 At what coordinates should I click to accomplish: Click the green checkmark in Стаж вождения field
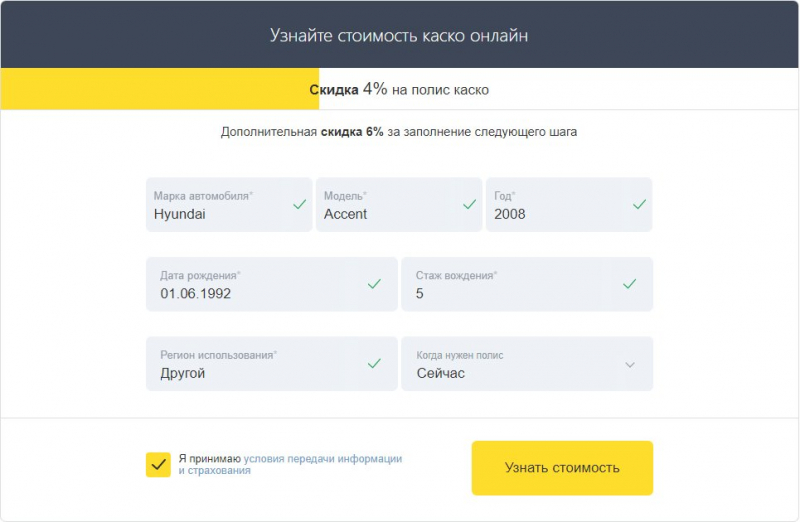(629, 284)
